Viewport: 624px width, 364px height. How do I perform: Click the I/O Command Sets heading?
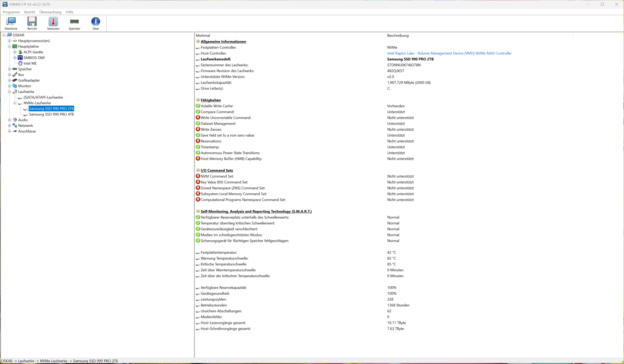click(x=217, y=170)
